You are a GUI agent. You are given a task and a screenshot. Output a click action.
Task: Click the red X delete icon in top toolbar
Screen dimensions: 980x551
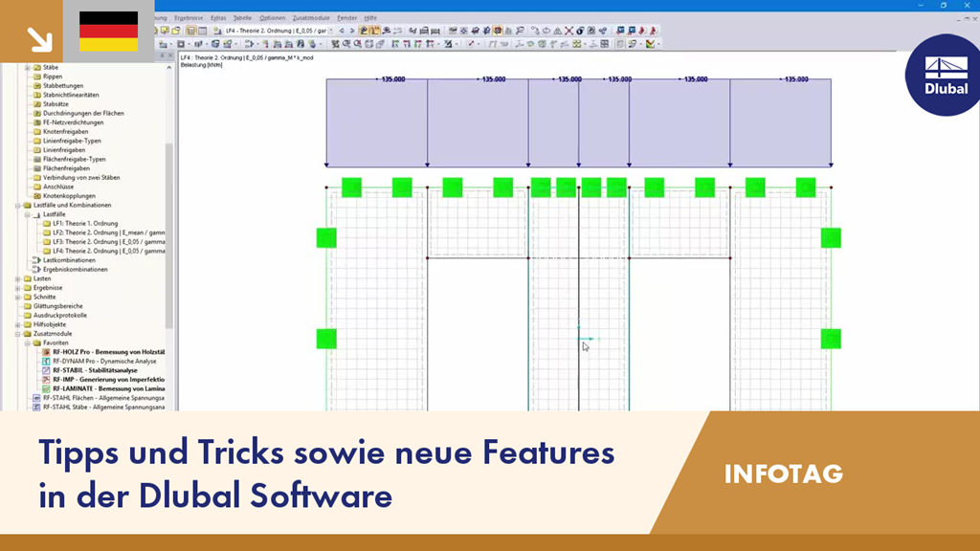568,31
